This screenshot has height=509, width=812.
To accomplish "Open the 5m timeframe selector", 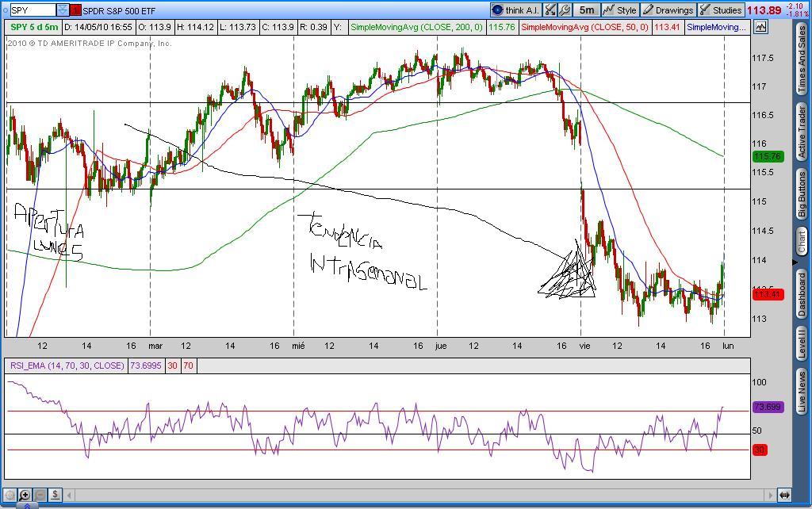I will [x=587, y=10].
